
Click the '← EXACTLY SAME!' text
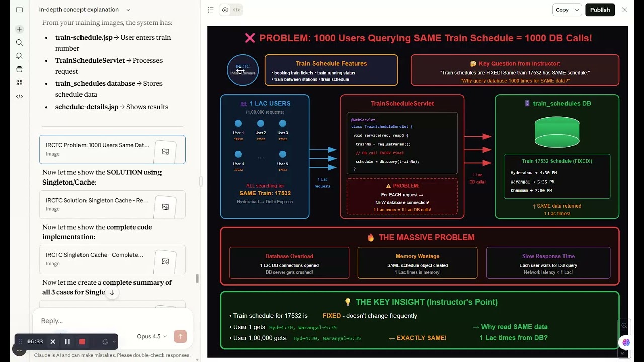point(418,338)
